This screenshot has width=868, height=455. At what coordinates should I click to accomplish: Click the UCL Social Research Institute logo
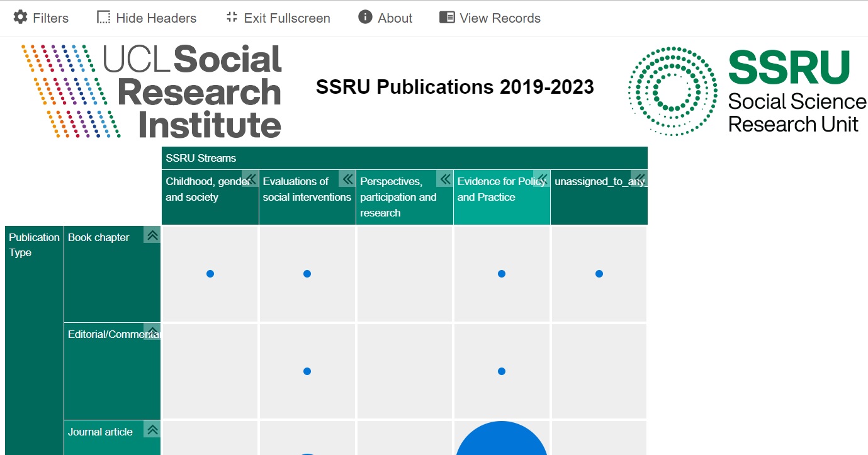151,91
